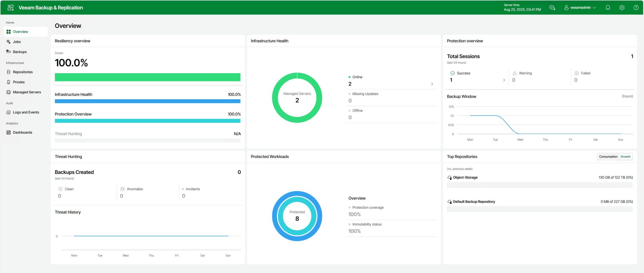644x273 pixels.
Task: Open the veeamadmin user dropdown
Action: click(x=581, y=7)
